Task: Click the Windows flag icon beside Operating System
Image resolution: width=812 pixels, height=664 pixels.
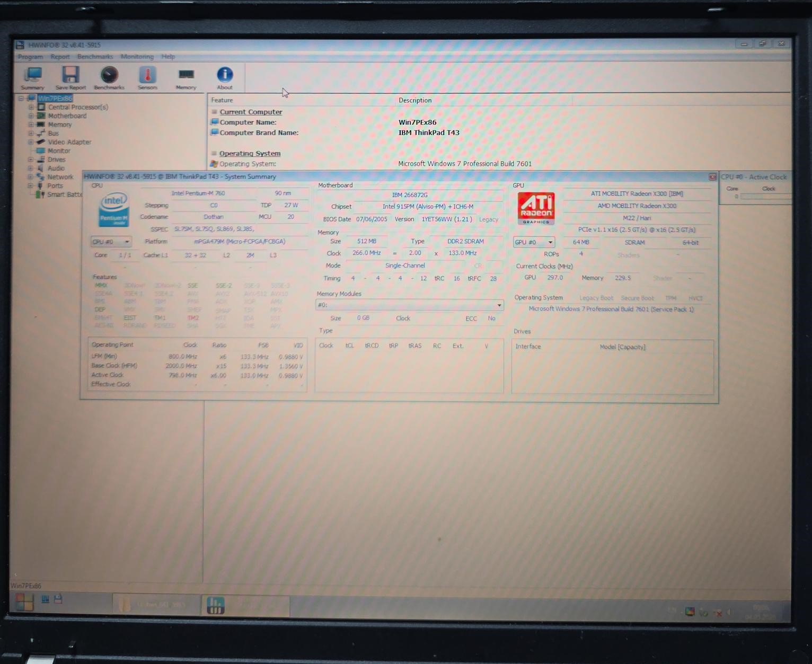Action: pyautogui.click(x=214, y=164)
